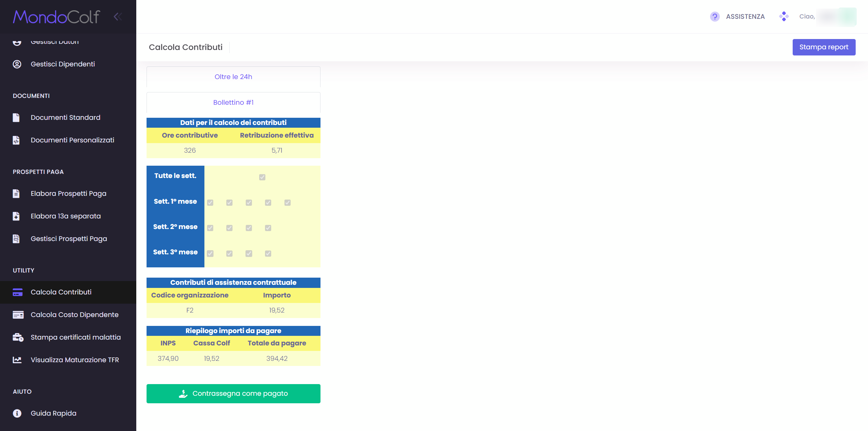Toggle last checkbox in Sett. 3° mese row
Viewport: 868px width, 431px height.
[268, 253]
